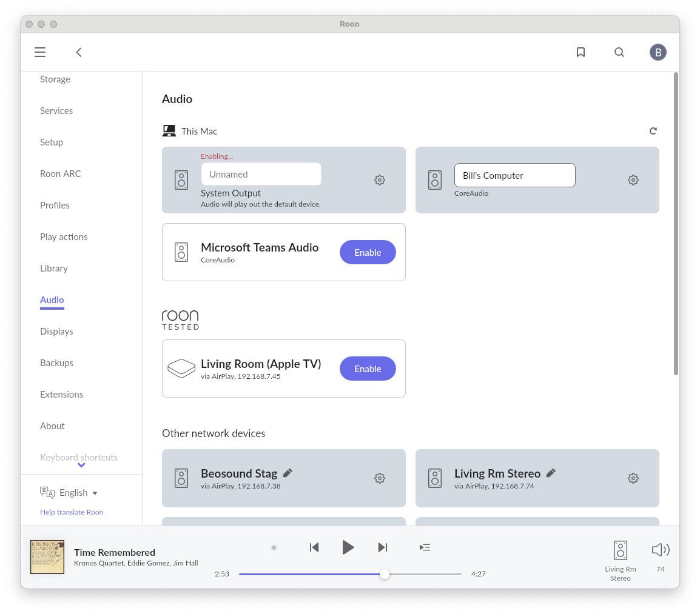Click the Roon Tested logo
Screen dimensions: 700x614
pos(180,320)
